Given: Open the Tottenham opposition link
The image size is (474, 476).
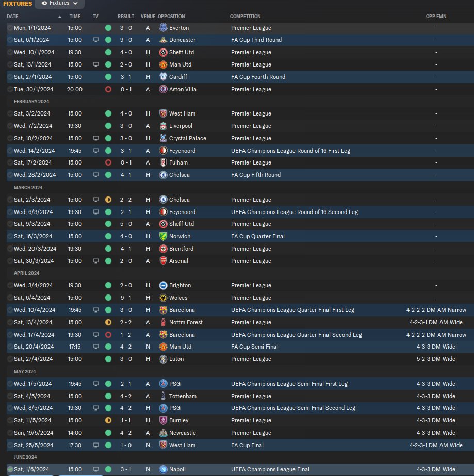Looking at the screenshot, I should pyautogui.click(x=183, y=396).
